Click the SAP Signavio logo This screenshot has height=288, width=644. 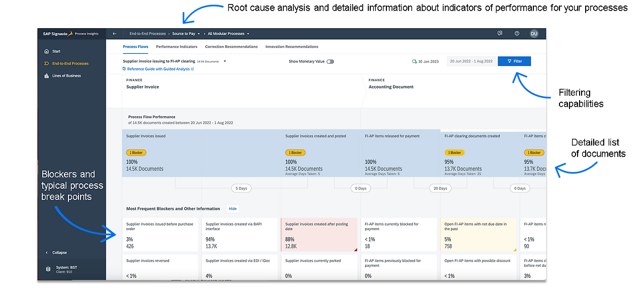58,34
